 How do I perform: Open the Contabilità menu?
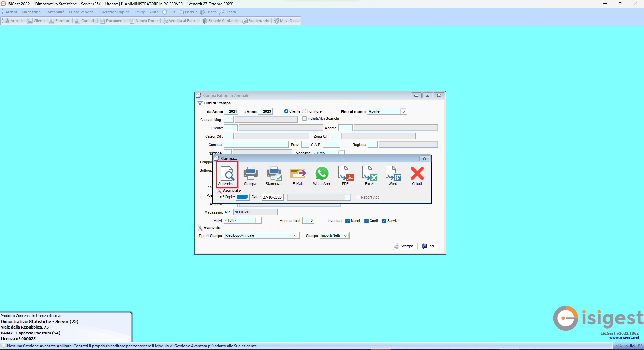pos(55,12)
